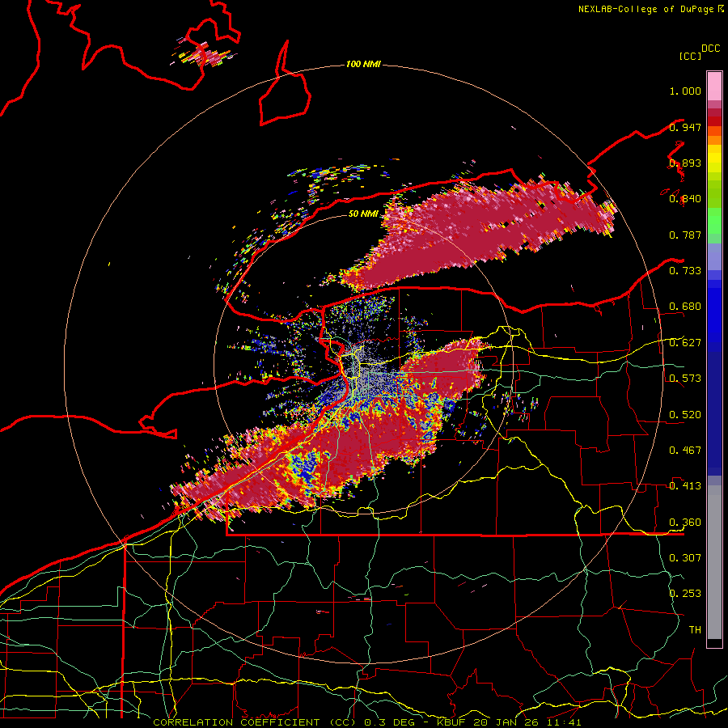The height and width of the screenshot is (728, 728).
Task: Click the KBUF station identifier
Action: tap(453, 722)
